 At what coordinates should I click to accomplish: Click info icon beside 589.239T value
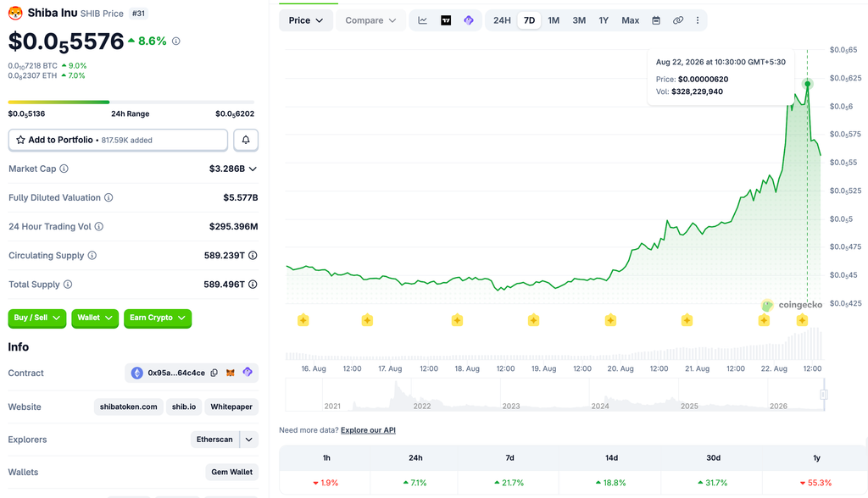coord(253,255)
